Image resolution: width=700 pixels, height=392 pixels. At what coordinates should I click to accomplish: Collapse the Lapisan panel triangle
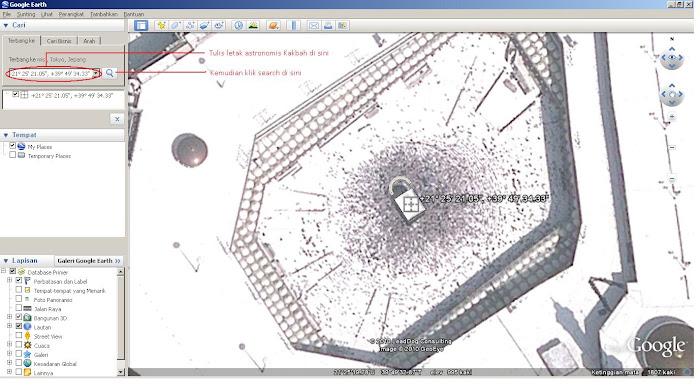click(x=6, y=261)
